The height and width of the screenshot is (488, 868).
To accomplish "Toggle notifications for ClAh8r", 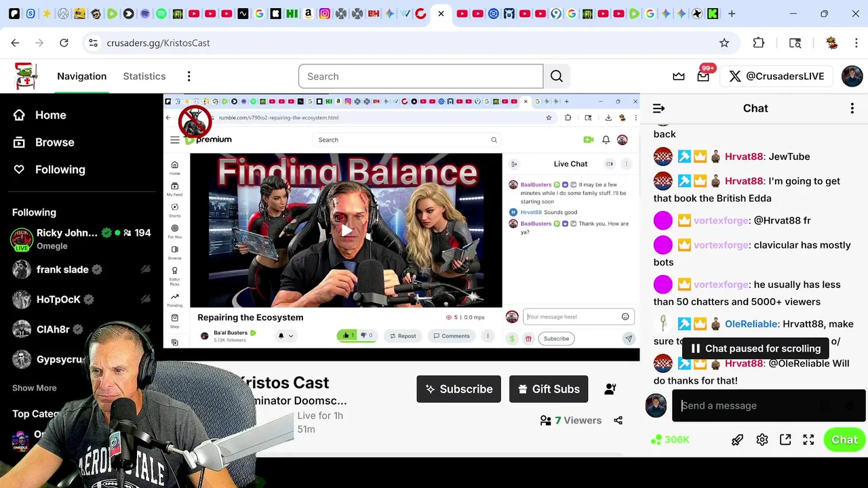I will [145, 329].
